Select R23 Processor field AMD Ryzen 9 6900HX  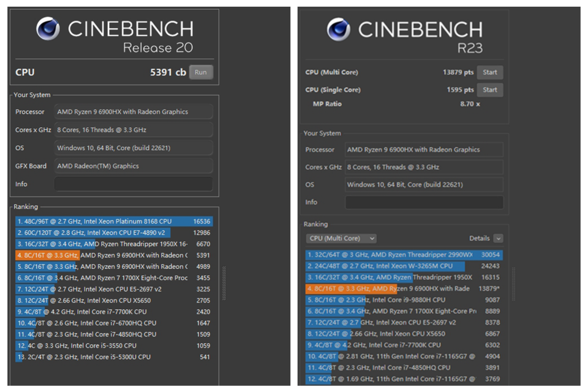[424, 149]
